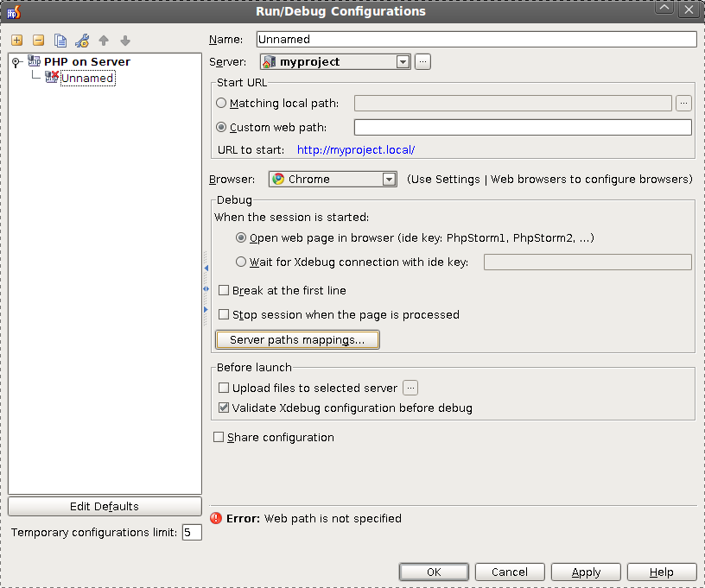The image size is (705, 588).
Task: Uncheck Validate Xdebug configuration before debug
Action: (224, 408)
